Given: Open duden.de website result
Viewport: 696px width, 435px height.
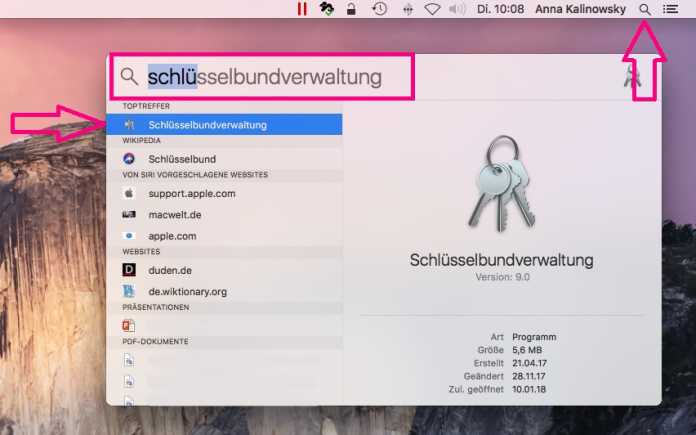Looking at the screenshot, I should point(224,270).
